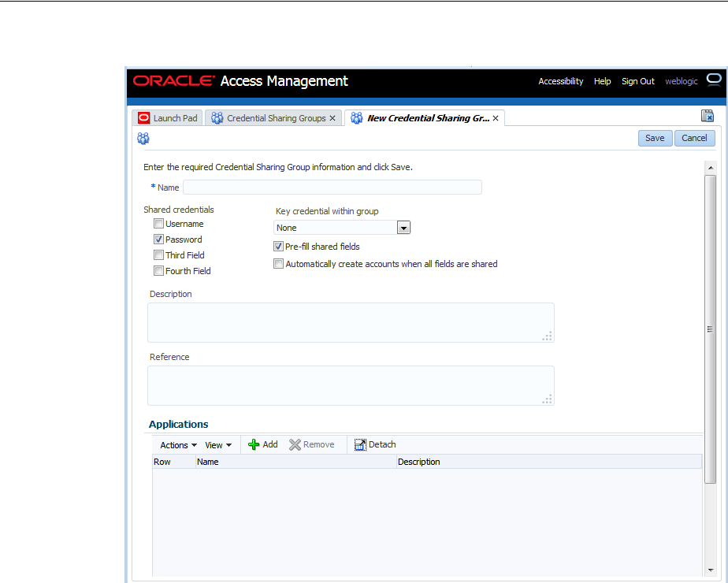Click the Description column header in Applications
Image resolution: width=728 pixels, height=583 pixels.
tap(549, 462)
